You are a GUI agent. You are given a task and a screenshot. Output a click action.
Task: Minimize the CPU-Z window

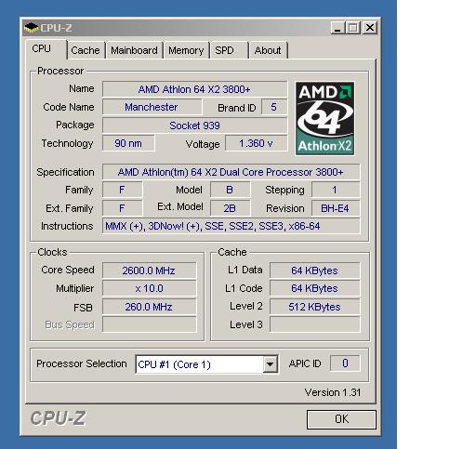(x=337, y=28)
